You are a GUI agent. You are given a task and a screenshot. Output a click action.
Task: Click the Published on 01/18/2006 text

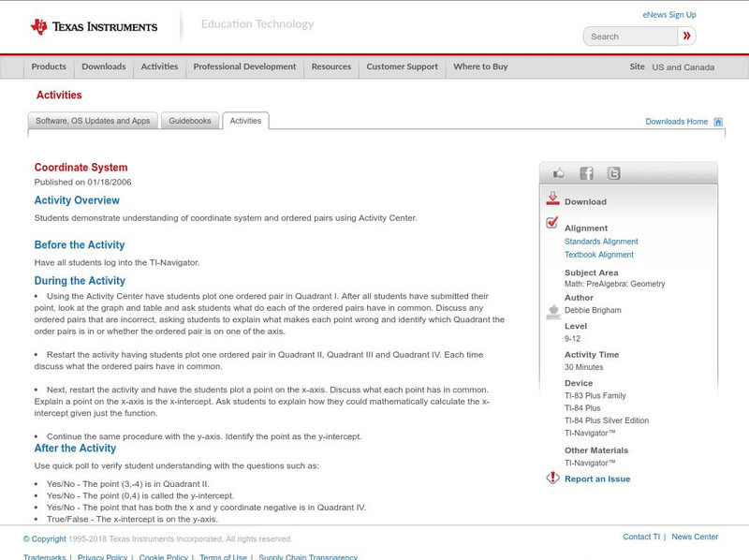(82, 182)
